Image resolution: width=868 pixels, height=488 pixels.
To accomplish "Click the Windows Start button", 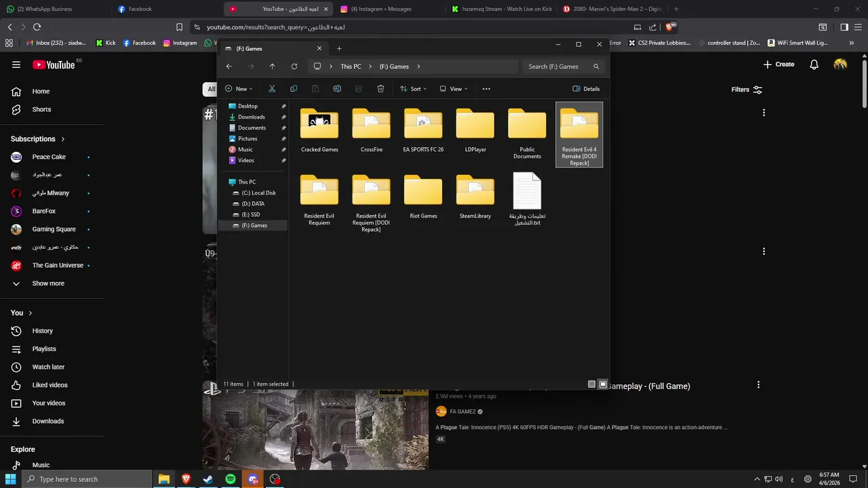I will click(10, 479).
